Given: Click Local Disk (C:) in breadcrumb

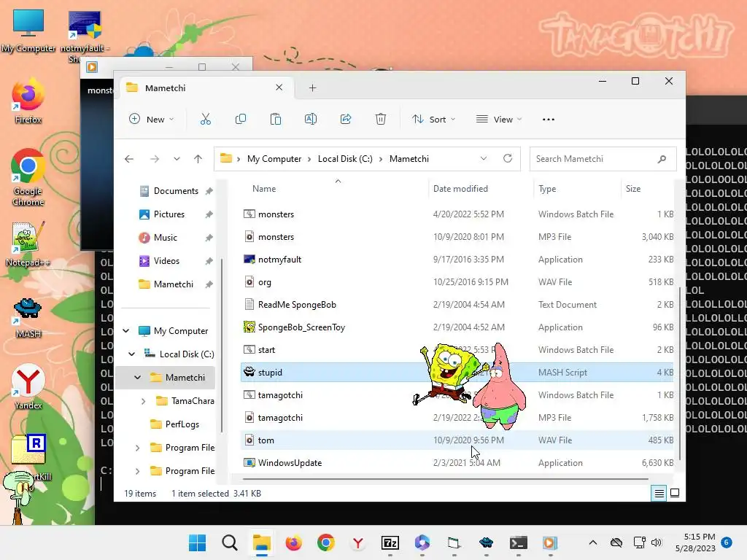Looking at the screenshot, I should tap(345, 159).
